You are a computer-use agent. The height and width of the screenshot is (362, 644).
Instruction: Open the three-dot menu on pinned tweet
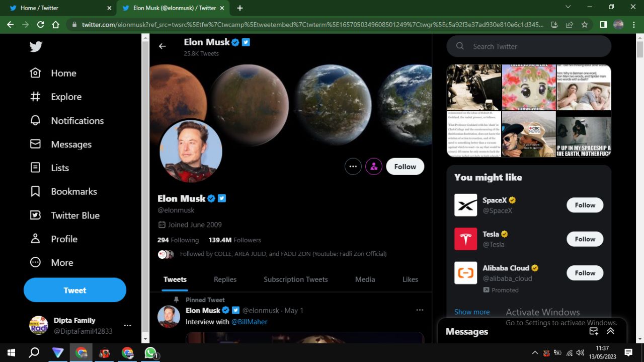[420, 310]
